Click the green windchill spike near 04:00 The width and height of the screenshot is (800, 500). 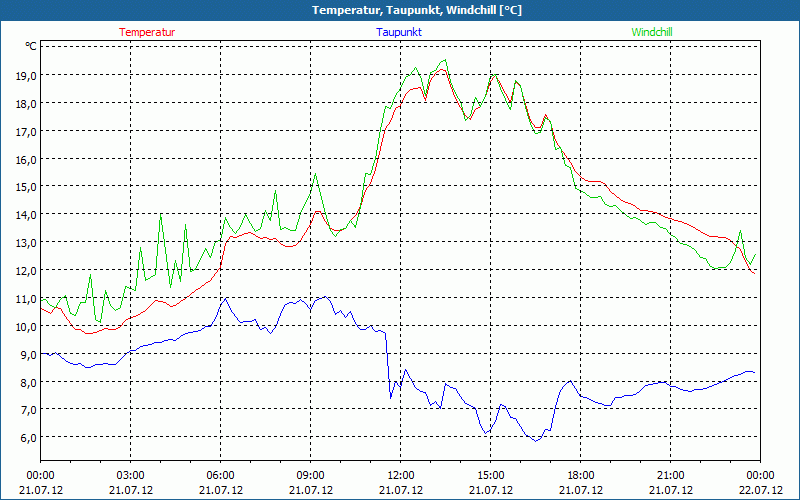(161, 215)
